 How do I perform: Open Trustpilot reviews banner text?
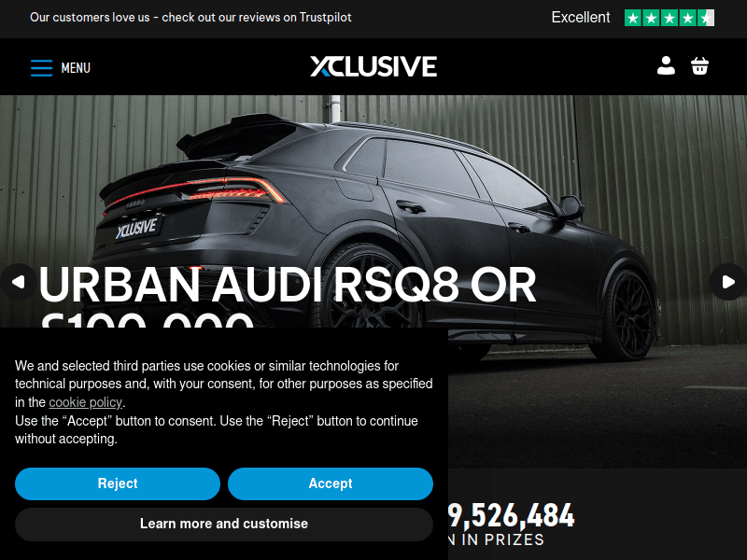(190, 18)
